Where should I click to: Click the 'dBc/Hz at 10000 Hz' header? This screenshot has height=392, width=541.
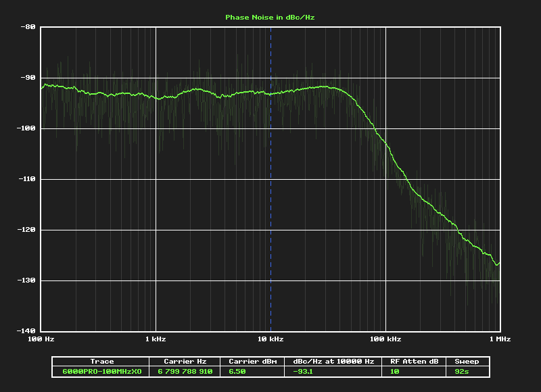click(x=333, y=362)
